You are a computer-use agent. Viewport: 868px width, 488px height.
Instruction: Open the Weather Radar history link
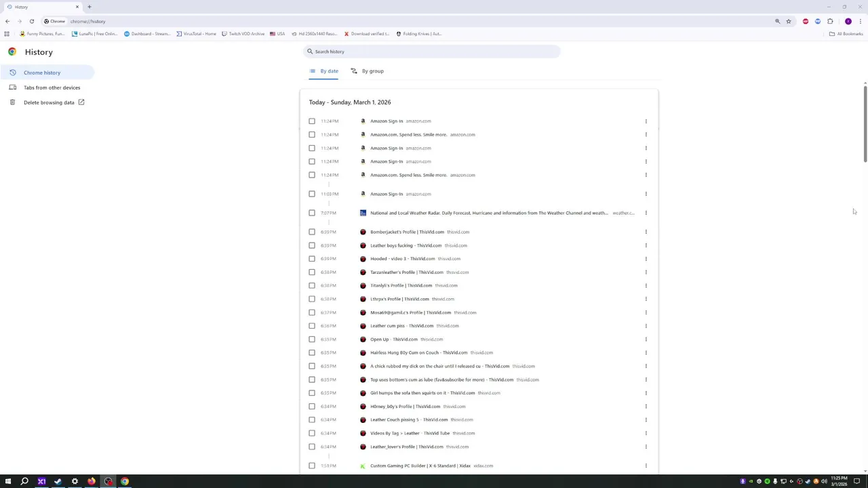pos(489,213)
